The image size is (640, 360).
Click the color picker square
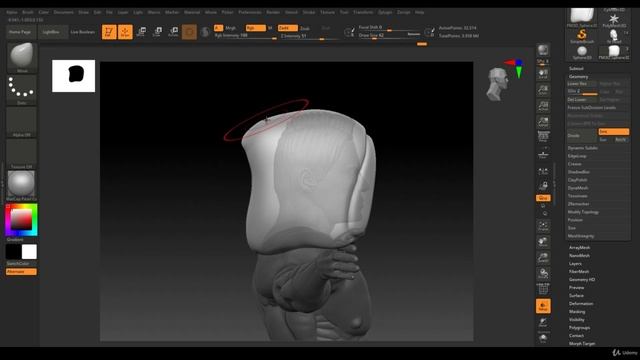tap(21, 220)
